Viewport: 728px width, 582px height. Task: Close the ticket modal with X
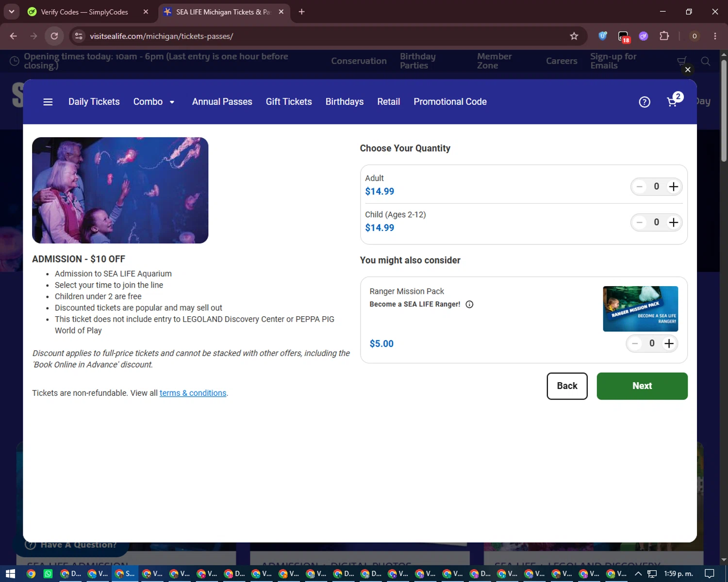click(x=688, y=69)
